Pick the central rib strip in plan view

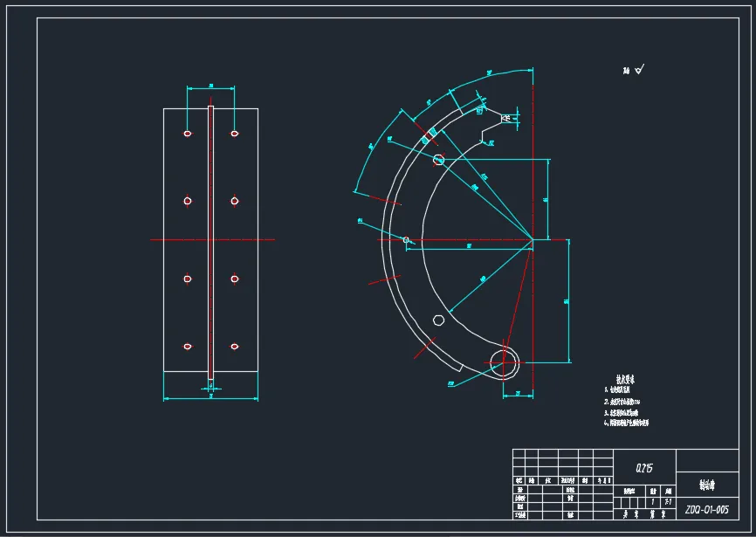click(210, 243)
